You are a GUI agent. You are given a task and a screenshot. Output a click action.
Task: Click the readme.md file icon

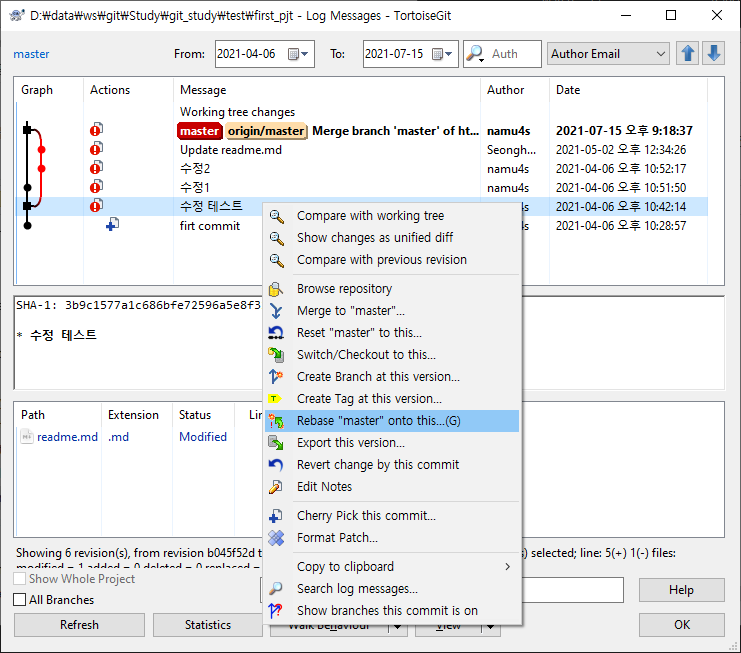tap(27, 437)
